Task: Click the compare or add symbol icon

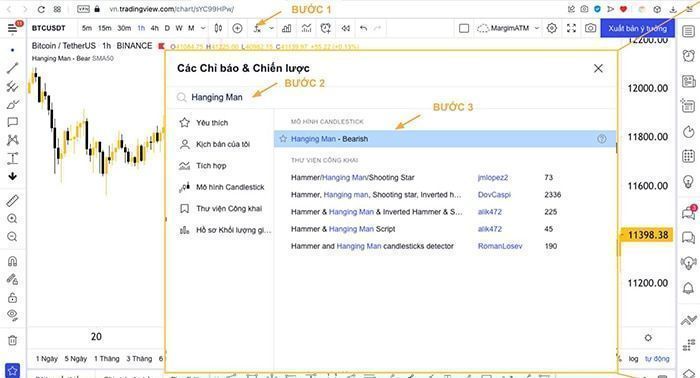Action: (x=238, y=29)
